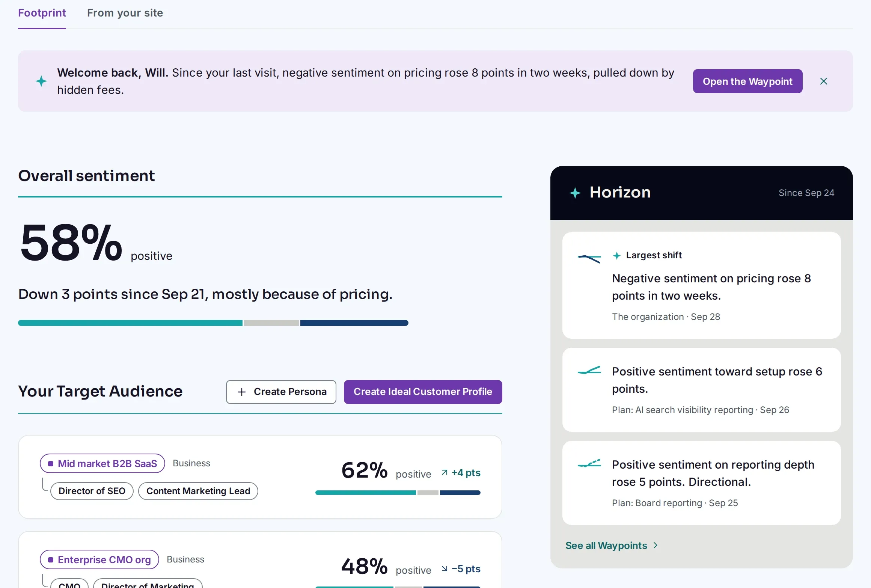Dismiss the welcome banner with the X icon
This screenshot has height=588, width=871.
[x=823, y=81]
